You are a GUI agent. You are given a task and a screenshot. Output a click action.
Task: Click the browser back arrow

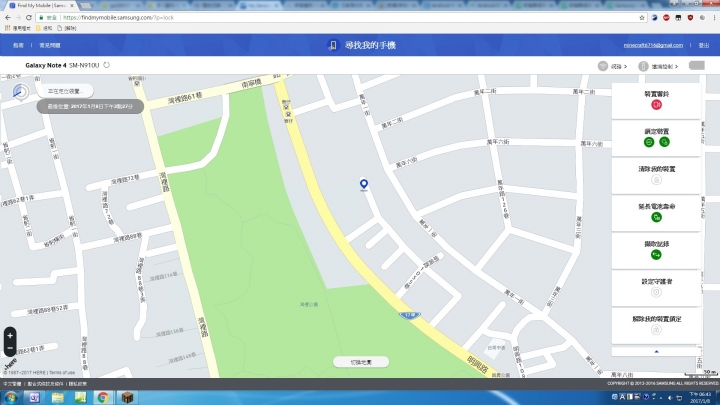coord(8,17)
